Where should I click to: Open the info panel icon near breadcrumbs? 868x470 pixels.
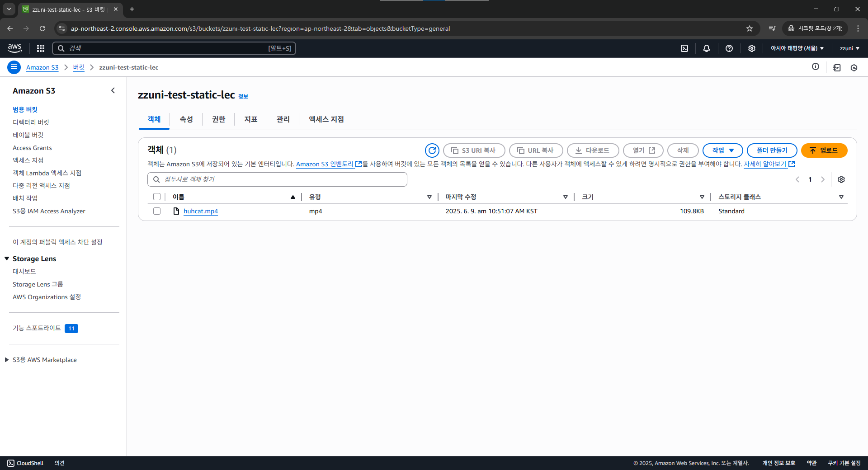pyautogui.click(x=816, y=67)
